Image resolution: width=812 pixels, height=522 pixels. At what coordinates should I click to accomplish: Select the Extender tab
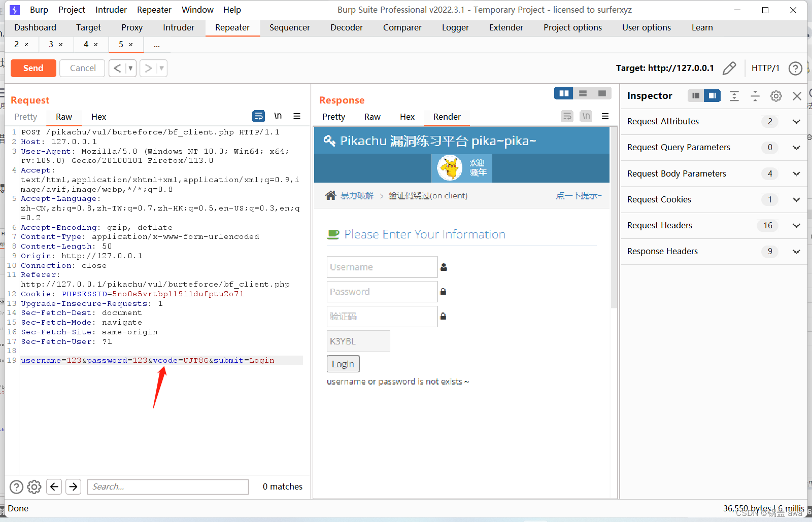(506, 27)
